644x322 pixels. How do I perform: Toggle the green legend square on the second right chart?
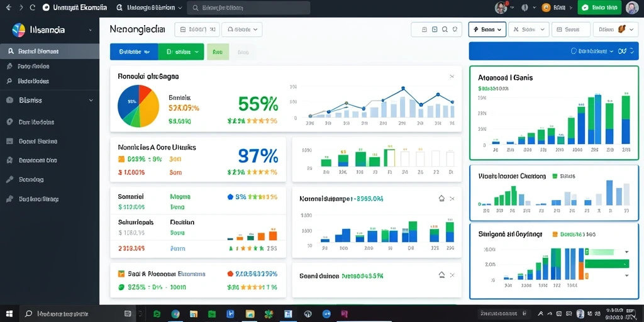click(555, 176)
